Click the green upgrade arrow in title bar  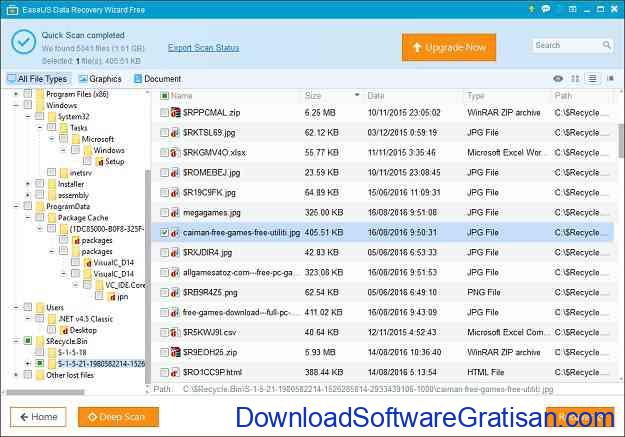pos(531,9)
